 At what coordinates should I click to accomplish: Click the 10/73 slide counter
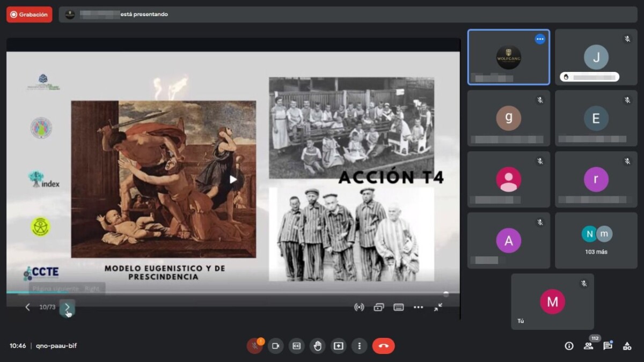coord(47,307)
